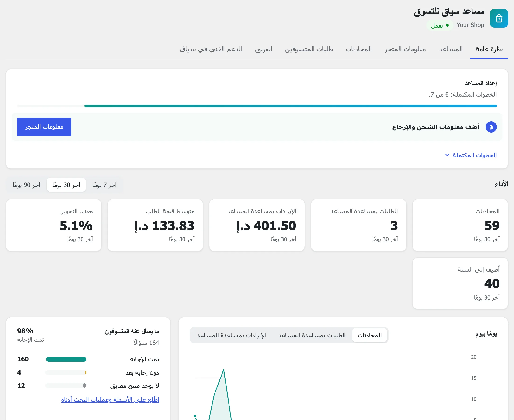Click the setup progress bar

point(257,106)
